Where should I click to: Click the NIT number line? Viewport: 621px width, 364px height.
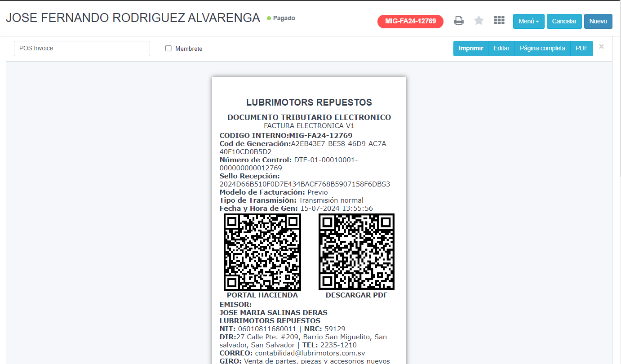(x=282, y=329)
